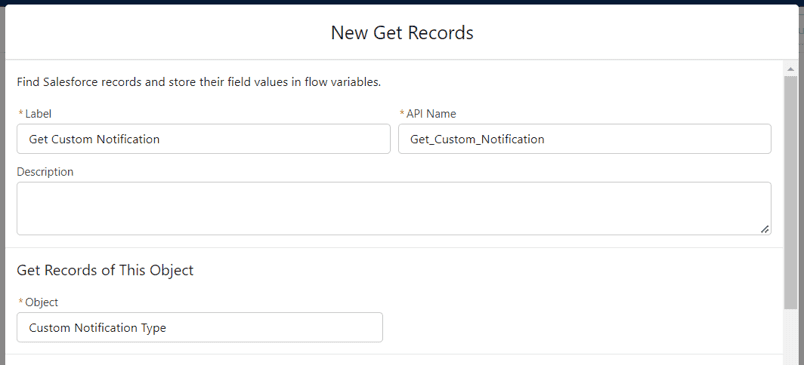The height and width of the screenshot is (365, 804).
Task: Click the required asterisk beside Object
Action: point(21,302)
